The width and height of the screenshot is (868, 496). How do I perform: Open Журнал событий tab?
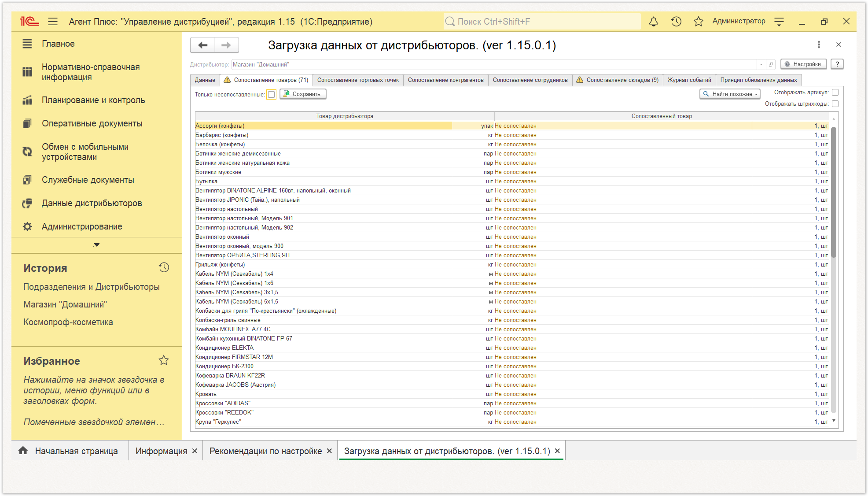(x=689, y=80)
